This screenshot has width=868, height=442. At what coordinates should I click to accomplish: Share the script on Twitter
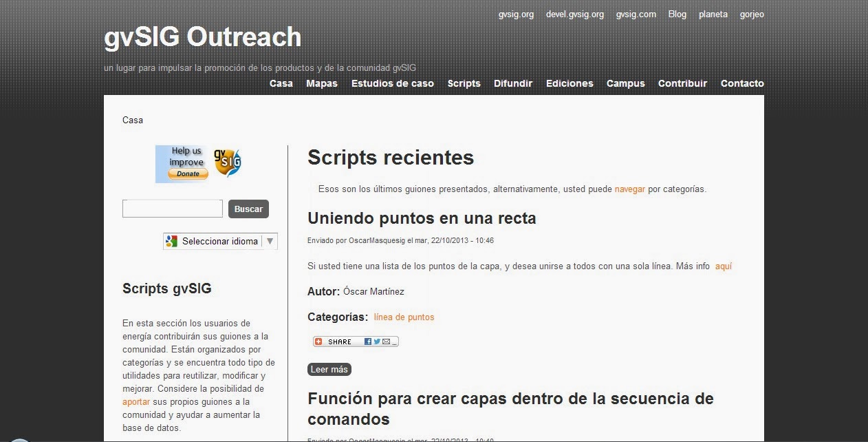(377, 341)
